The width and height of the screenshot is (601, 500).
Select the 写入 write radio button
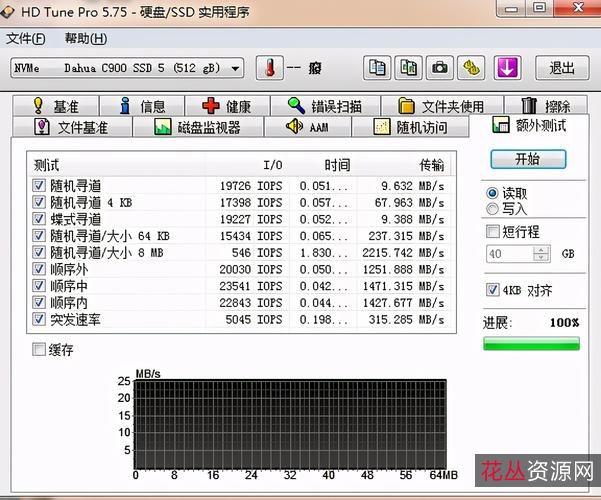[493, 209]
